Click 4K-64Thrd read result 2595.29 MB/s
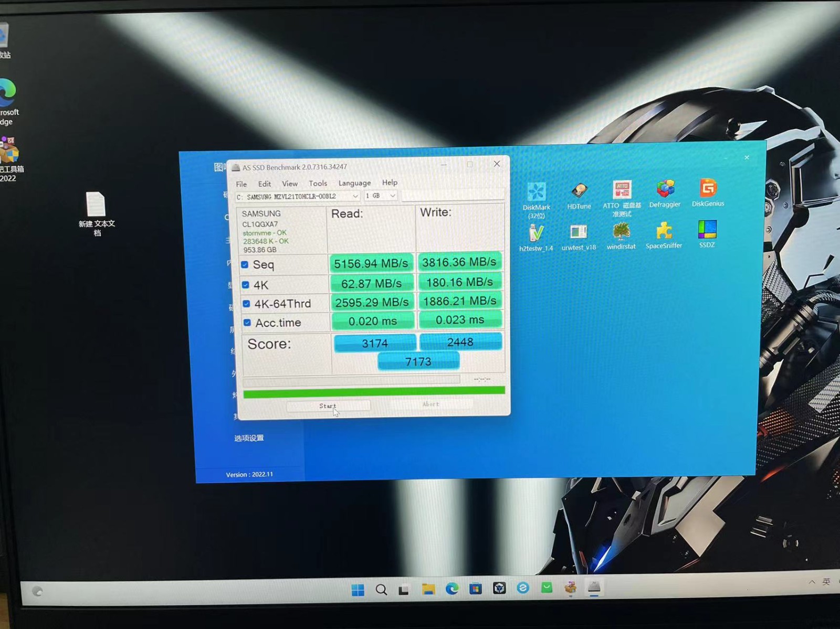 coord(372,302)
